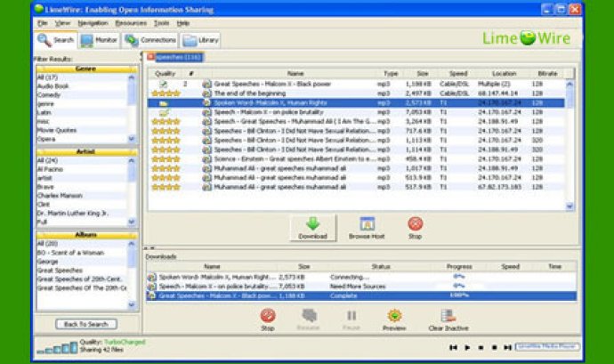Open the Help menu
The width and height of the screenshot is (614, 364).
tap(183, 23)
